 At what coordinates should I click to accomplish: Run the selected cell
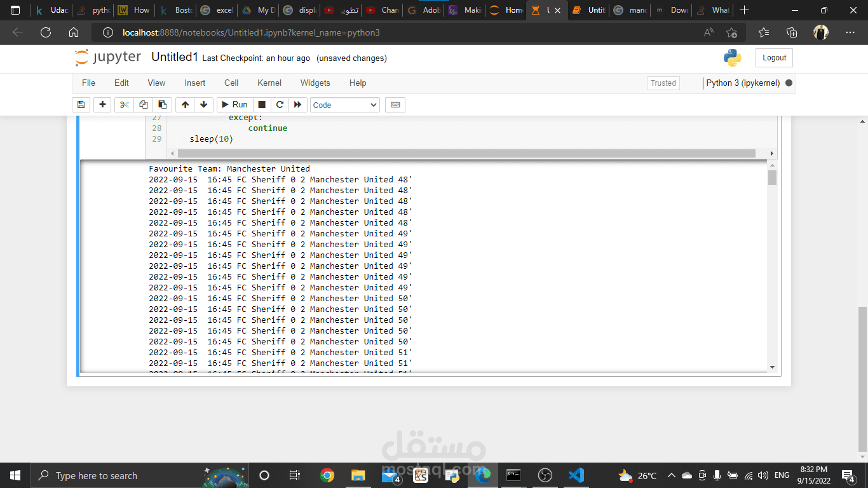234,105
